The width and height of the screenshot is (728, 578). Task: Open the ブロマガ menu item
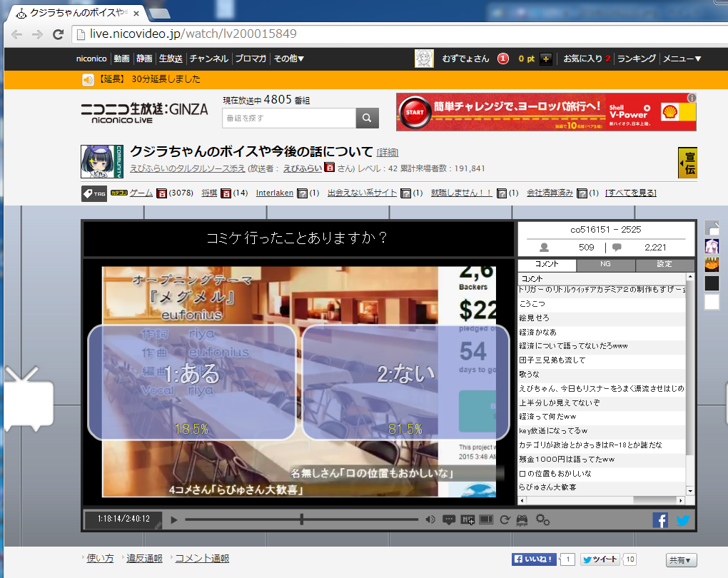tap(251, 59)
